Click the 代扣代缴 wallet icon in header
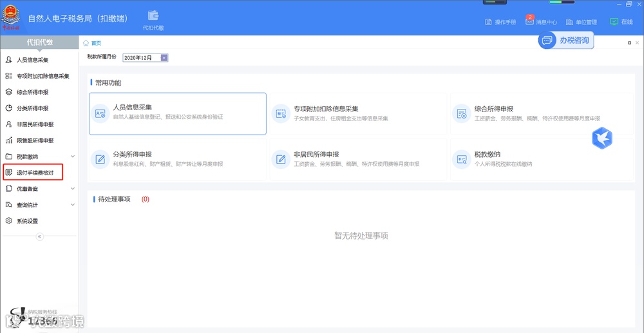This screenshot has height=333, width=644. tap(153, 16)
